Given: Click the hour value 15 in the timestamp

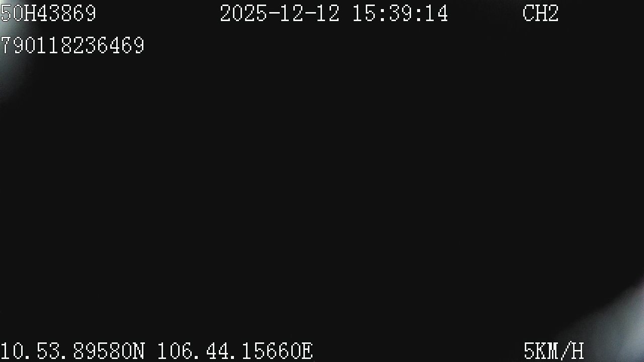Looking at the screenshot, I should [364, 14].
